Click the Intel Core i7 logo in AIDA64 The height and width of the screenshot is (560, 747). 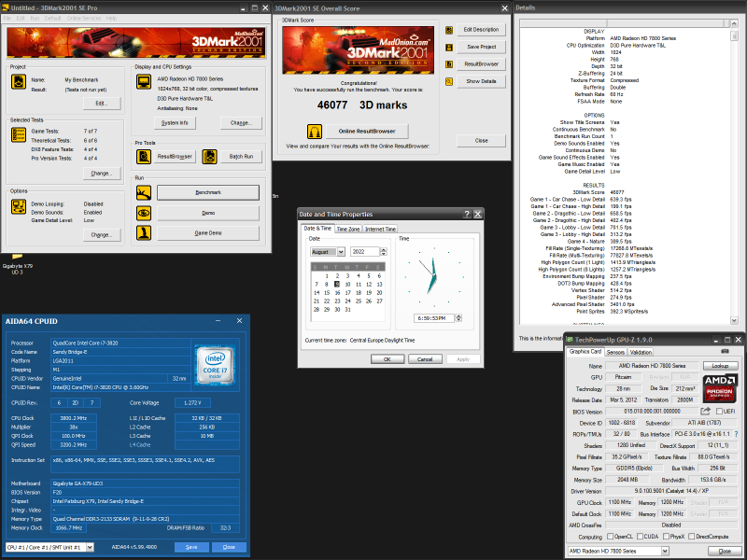point(215,365)
